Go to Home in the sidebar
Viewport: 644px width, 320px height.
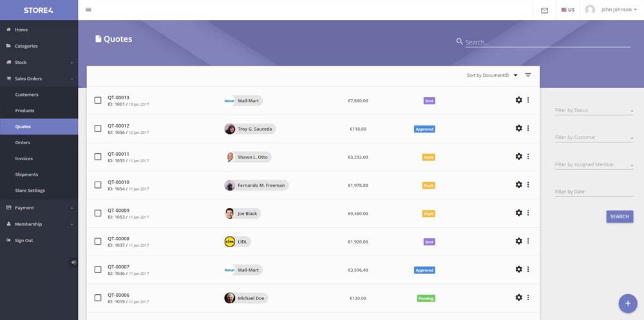coord(39,30)
